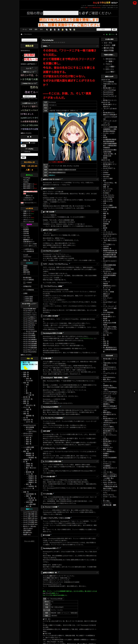Click the 編集 button under ページ新規作成
Image resolution: width=138 pixels, height=644 pixels.
[23, 157]
